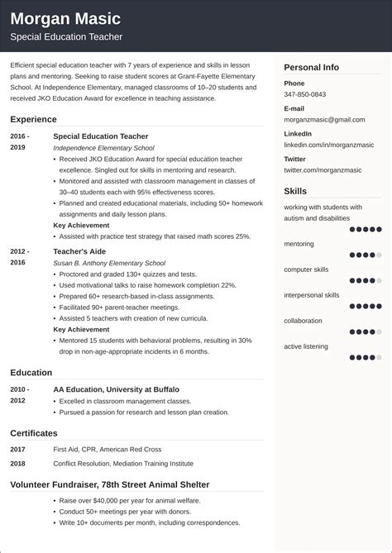Select the Morgan Masic name heading

click(x=65, y=19)
